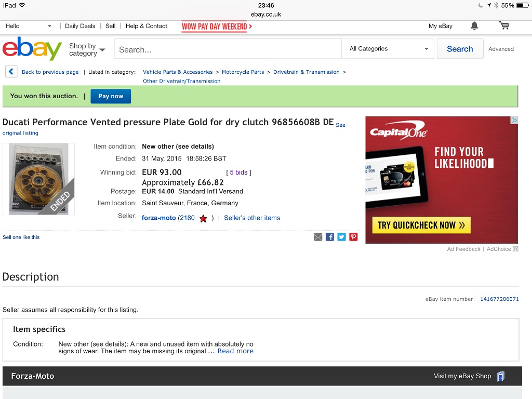Open the ended clutch plate thumbnail image
Screen dimensions: 532x399
(38, 179)
